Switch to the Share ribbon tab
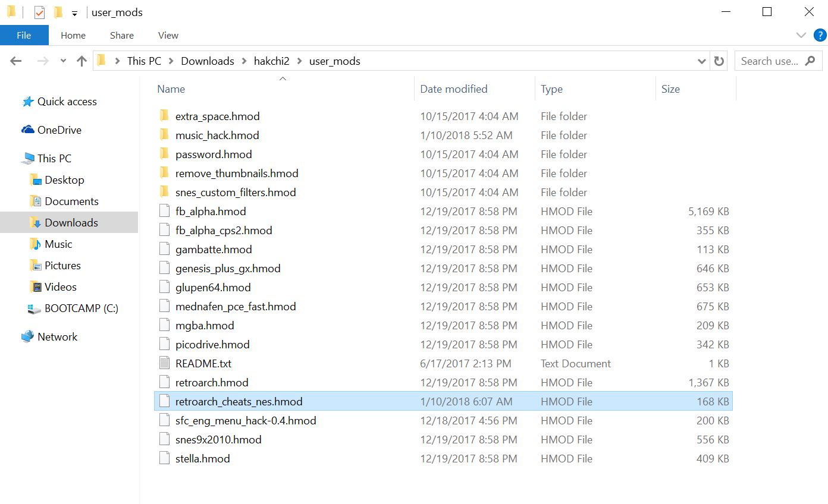This screenshot has width=828, height=504. pyautogui.click(x=122, y=35)
